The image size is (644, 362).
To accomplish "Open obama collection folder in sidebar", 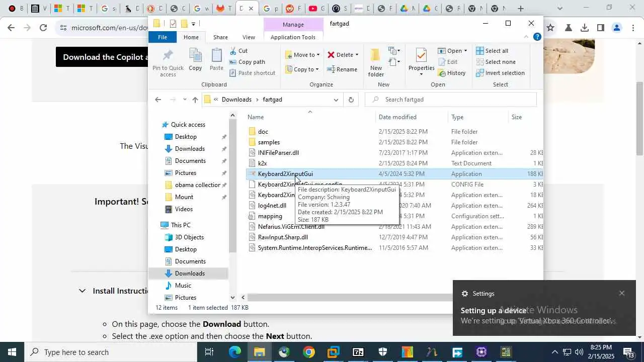I will click(197, 185).
